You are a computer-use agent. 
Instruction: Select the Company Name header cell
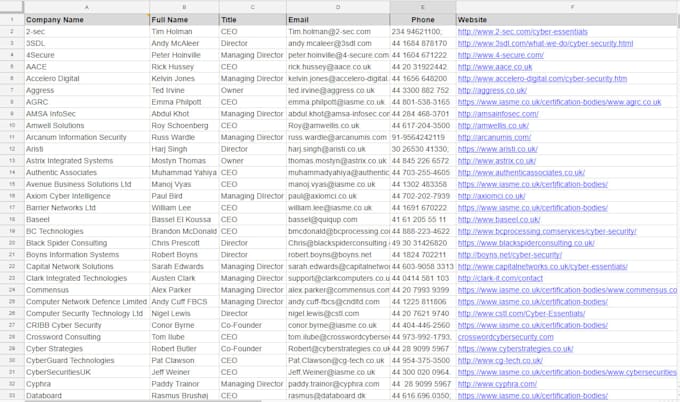point(87,20)
